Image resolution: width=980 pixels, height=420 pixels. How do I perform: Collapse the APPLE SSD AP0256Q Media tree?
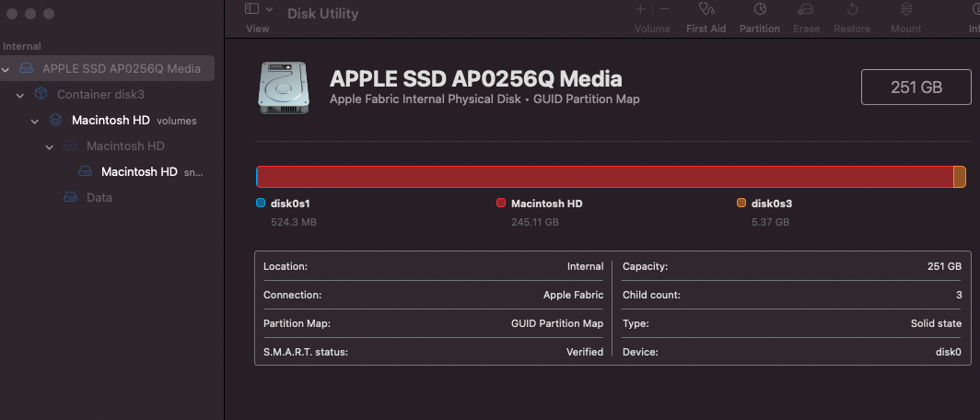[x=6, y=69]
